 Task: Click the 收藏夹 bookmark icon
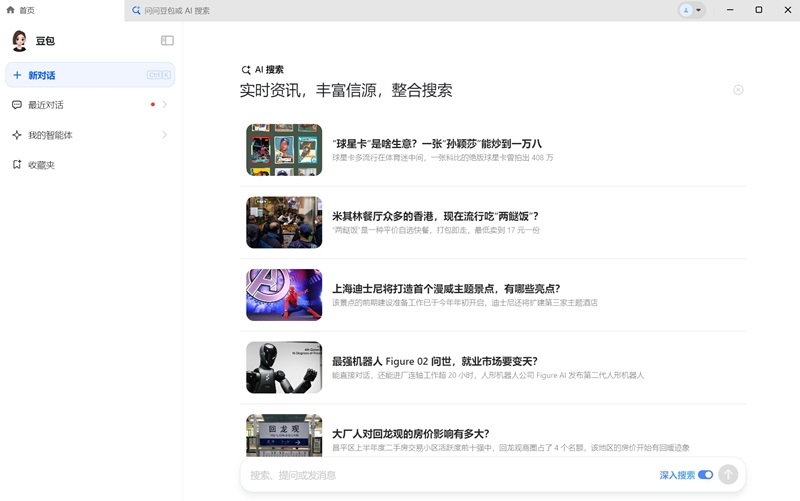pyautogui.click(x=17, y=164)
